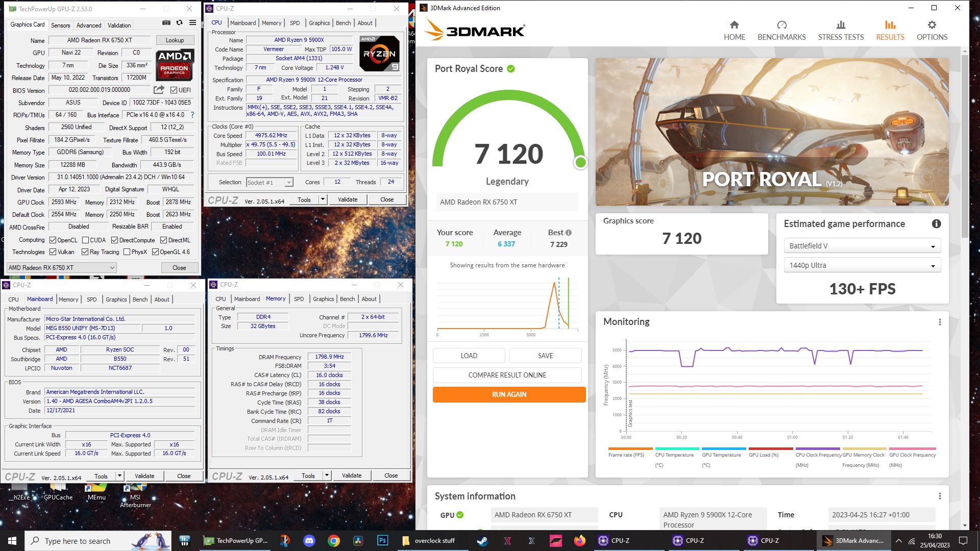Go to 3DMark HOME
The width and height of the screenshot is (980, 551).
click(734, 31)
